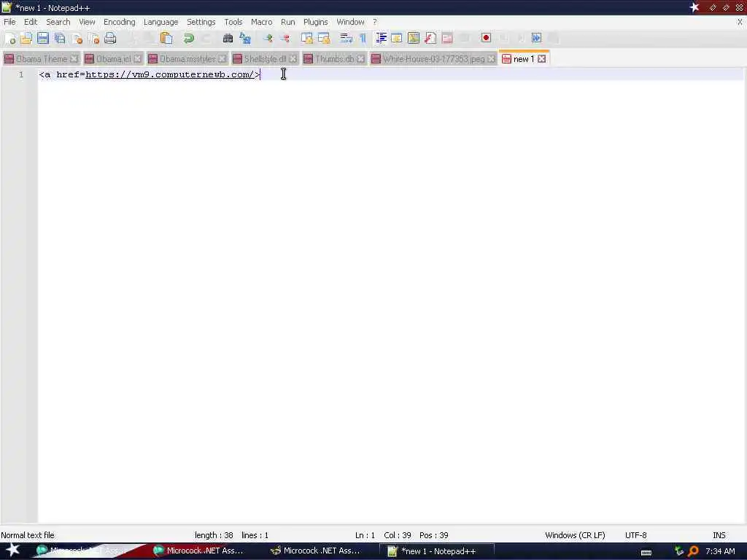Toggle synchronized vertical scrolling icon
The width and height of the screenshot is (747, 560).
coord(307,38)
